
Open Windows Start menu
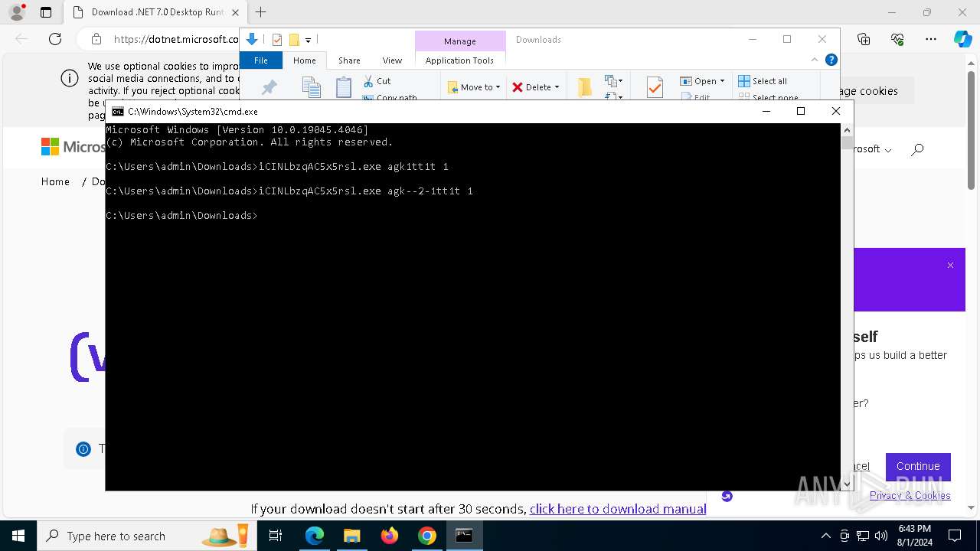point(18,536)
